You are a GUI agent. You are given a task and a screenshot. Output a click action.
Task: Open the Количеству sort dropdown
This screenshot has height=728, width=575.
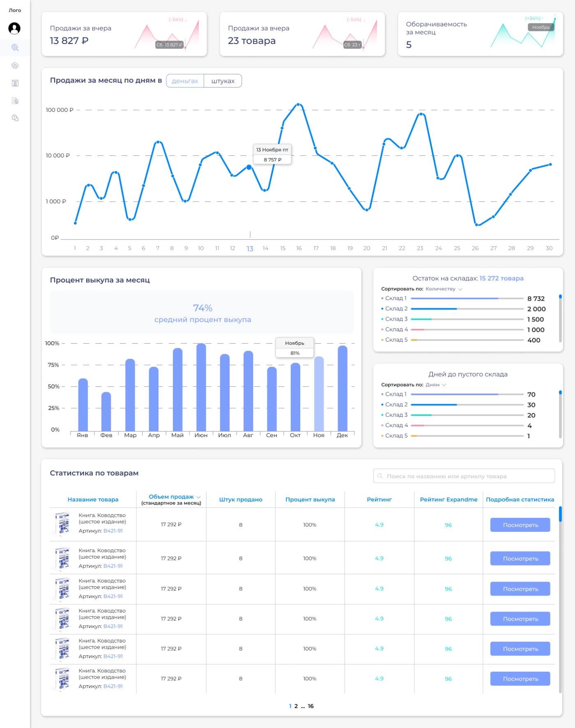444,289
